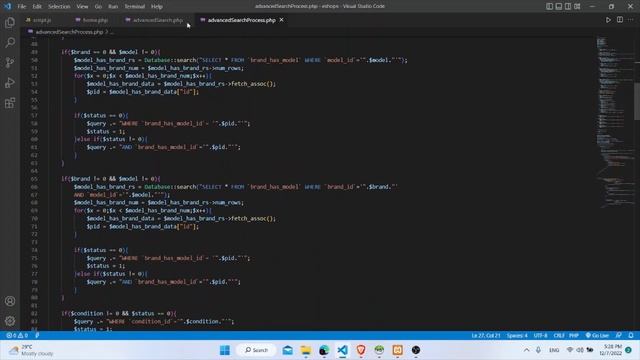Run the PHP file with play icon
The width and height of the screenshot is (640, 360).
click(x=608, y=20)
